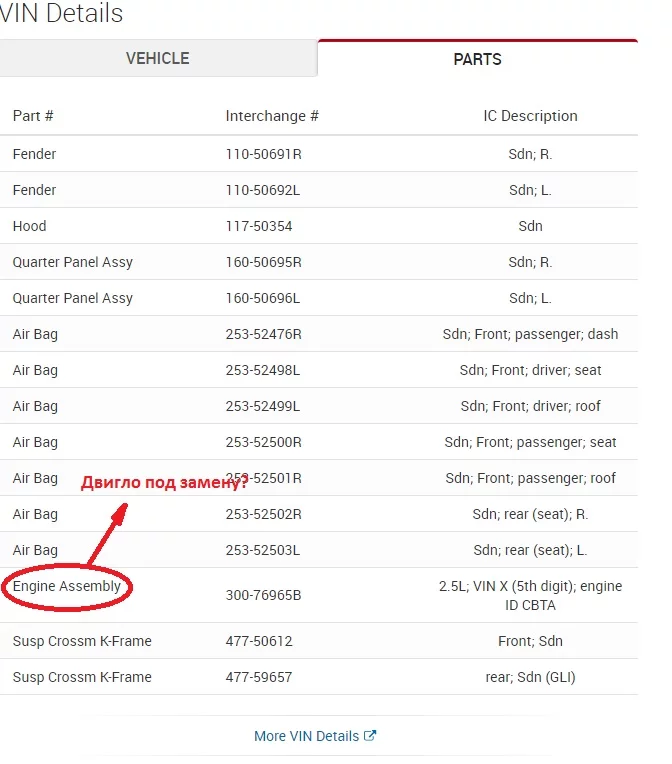This screenshot has height=764, width=672.
Task: Click the VIN Details heading
Action: 62,14
